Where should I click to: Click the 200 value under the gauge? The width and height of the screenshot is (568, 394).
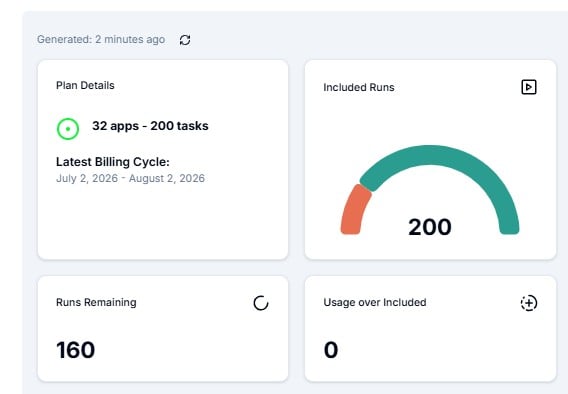click(x=430, y=227)
